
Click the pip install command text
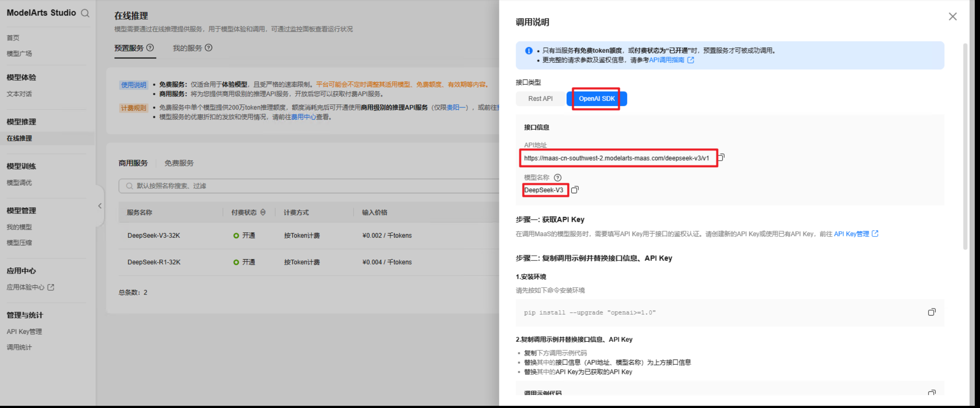click(590, 312)
